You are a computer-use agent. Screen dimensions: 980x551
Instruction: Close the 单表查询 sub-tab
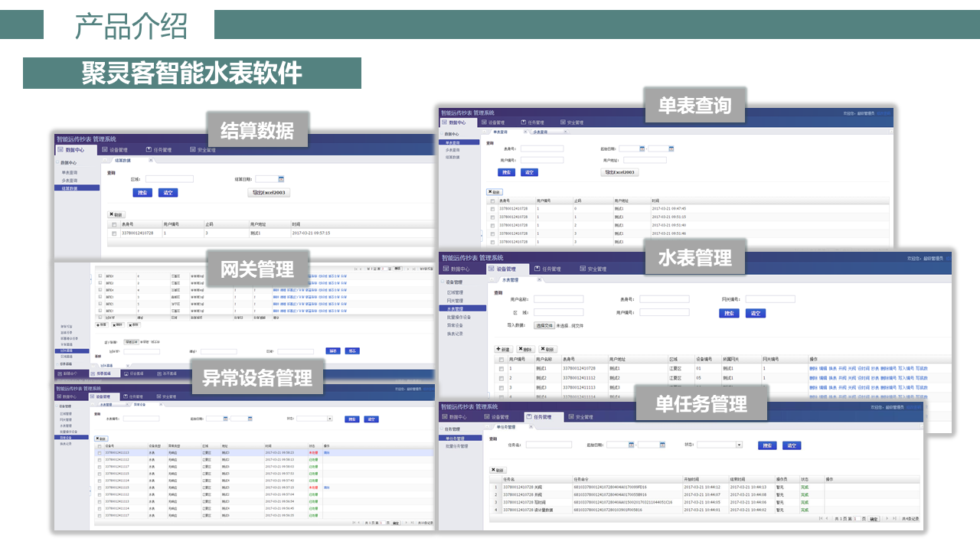click(x=524, y=132)
